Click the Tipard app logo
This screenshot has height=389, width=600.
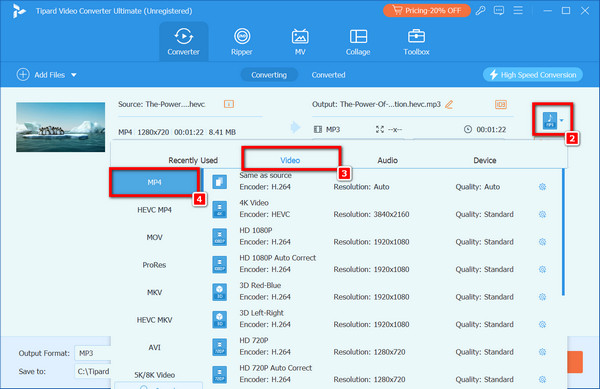click(x=19, y=11)
